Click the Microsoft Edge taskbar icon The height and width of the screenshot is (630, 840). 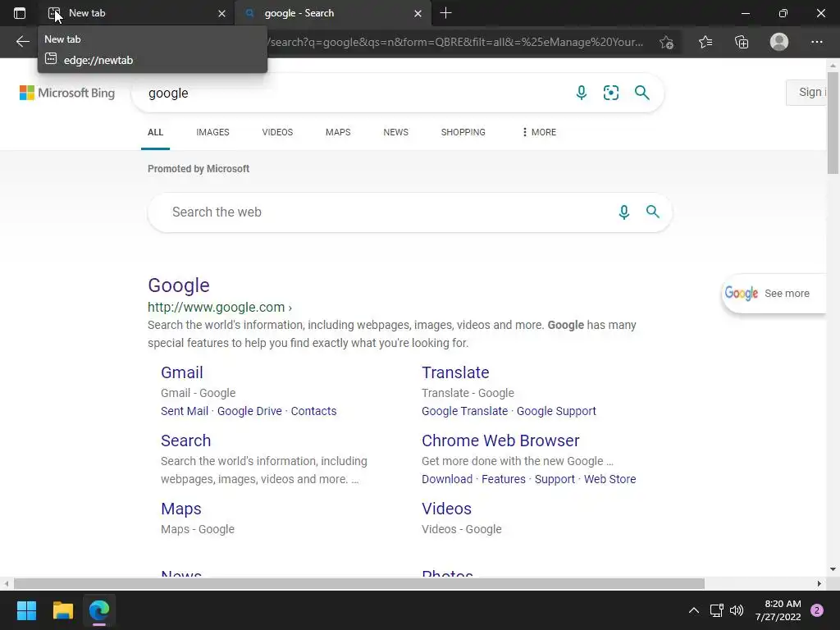[99, 610]
